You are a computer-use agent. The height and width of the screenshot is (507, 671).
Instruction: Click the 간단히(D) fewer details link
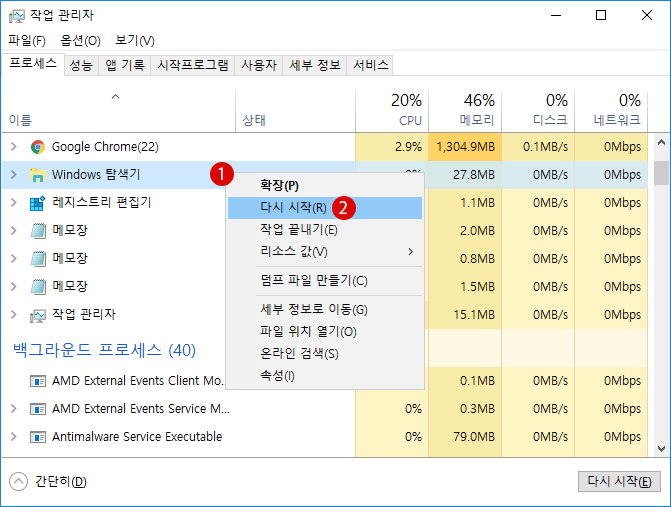click(61, 482)
